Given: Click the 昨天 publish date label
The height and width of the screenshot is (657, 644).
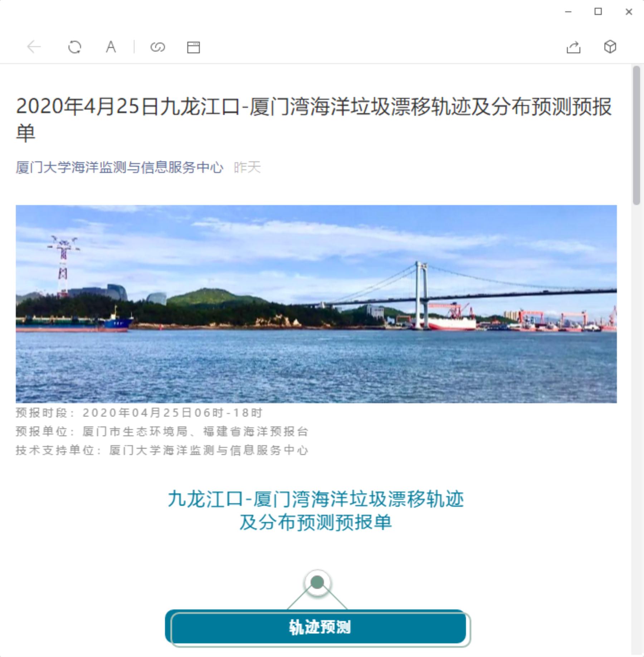Looking at the screenshot, I should coord(247,167).
